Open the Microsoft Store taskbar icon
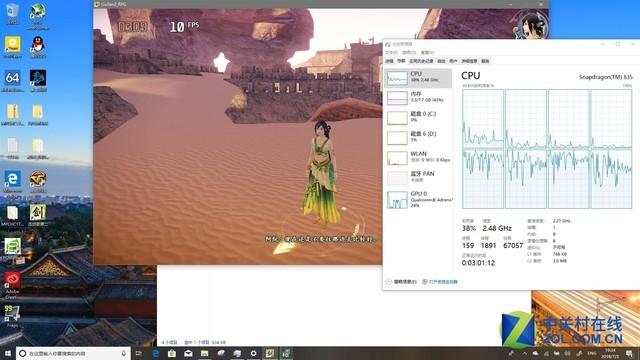The height and width of the screenshot is (360, 640). coord(172,353)
